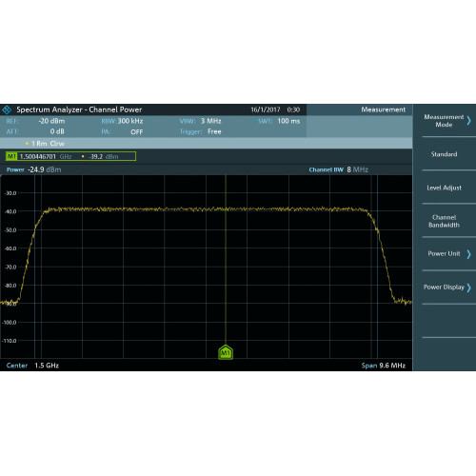
Task: Select the M1 marker frequency readout 1.500446701 GHz
Action: pyautogui.click(x=46, y=156)
